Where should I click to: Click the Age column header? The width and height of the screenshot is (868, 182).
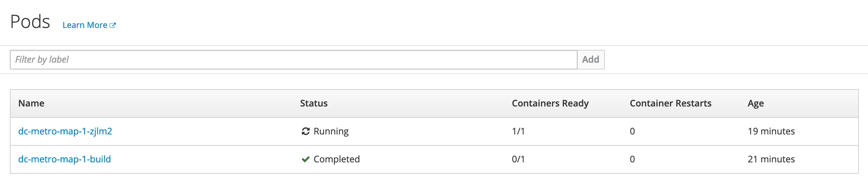(756, 103)
